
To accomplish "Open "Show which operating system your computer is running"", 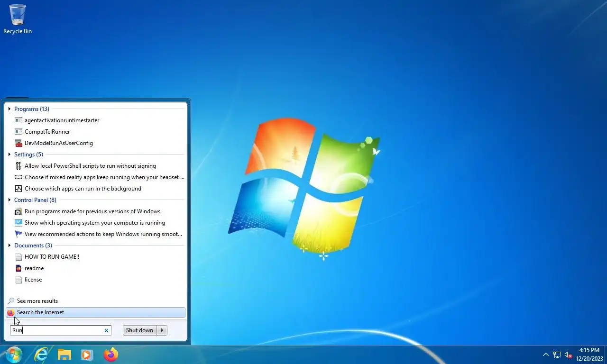I will 95,223.
